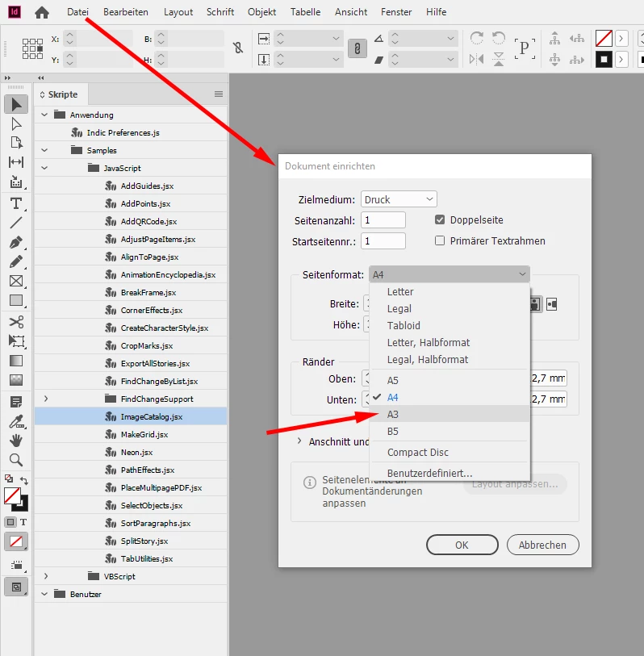Click the flip horizontal icon

476,59
